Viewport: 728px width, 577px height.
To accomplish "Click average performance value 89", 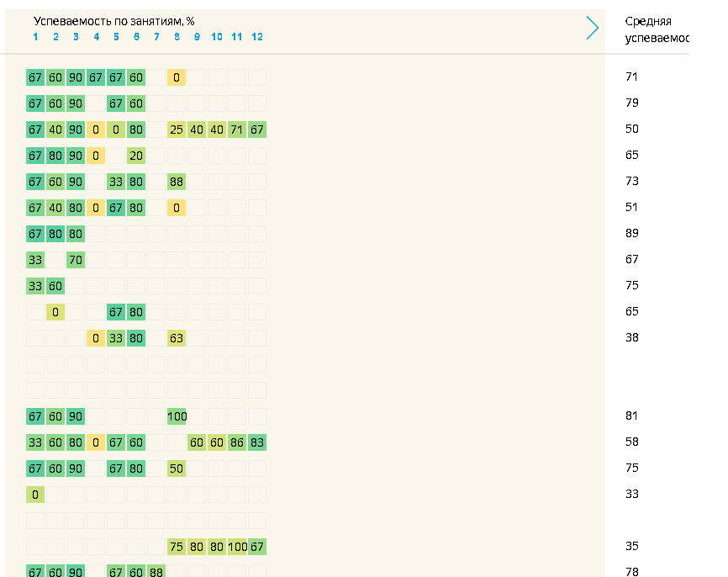I will 632,233.
